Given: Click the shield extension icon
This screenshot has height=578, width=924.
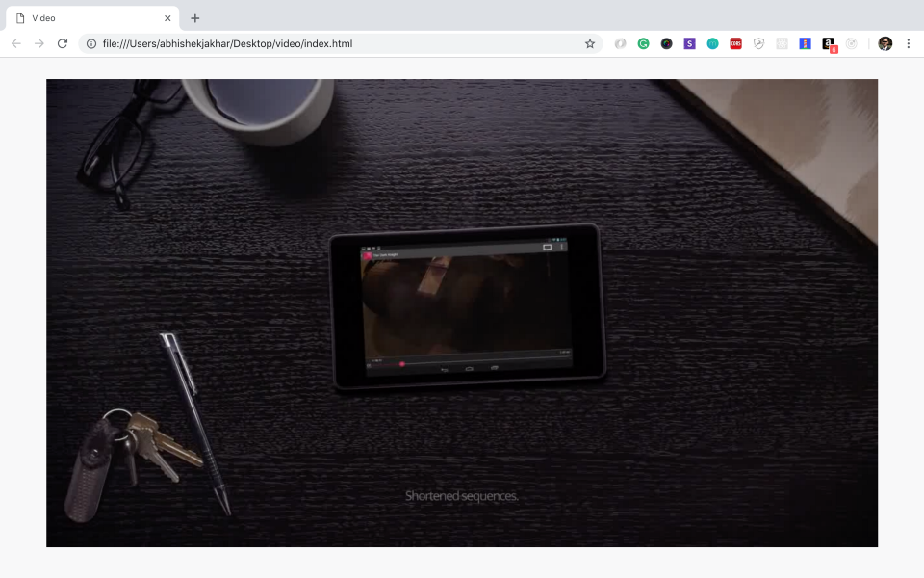Looking at the screenshot, I should click(x=758, y=43).
